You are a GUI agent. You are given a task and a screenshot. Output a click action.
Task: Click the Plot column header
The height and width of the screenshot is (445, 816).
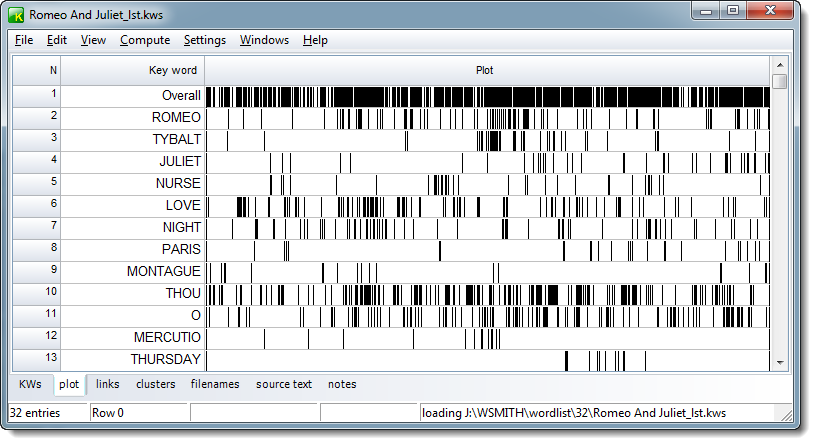(x=485, y=70)
